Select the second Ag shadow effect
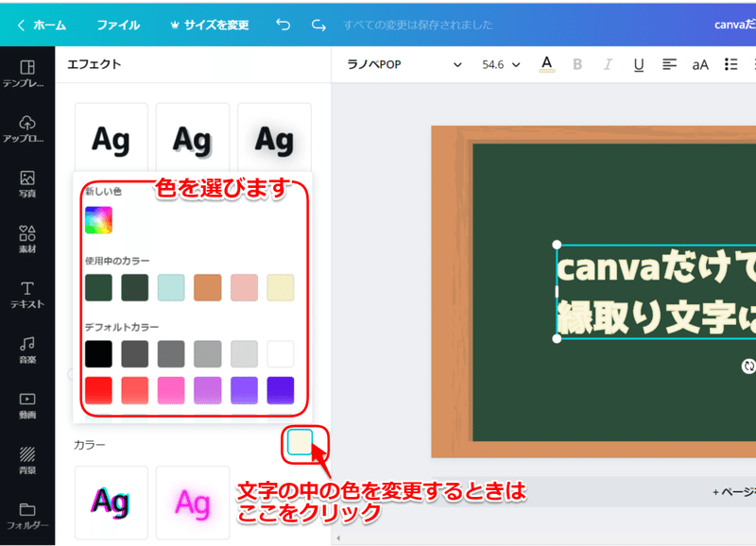The image size is (756, 546). tap(193, 137)
